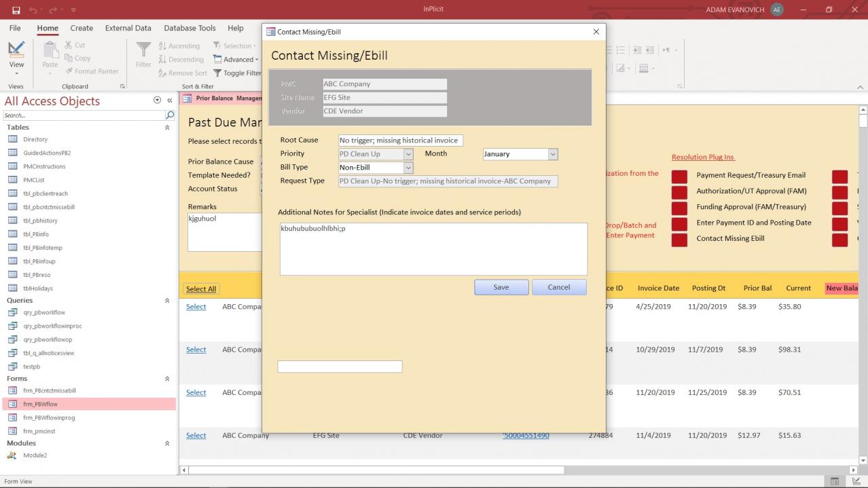This screenshot has width=868, height=488.
Task: Click the Select All link
Action: (x=201, y=289)
